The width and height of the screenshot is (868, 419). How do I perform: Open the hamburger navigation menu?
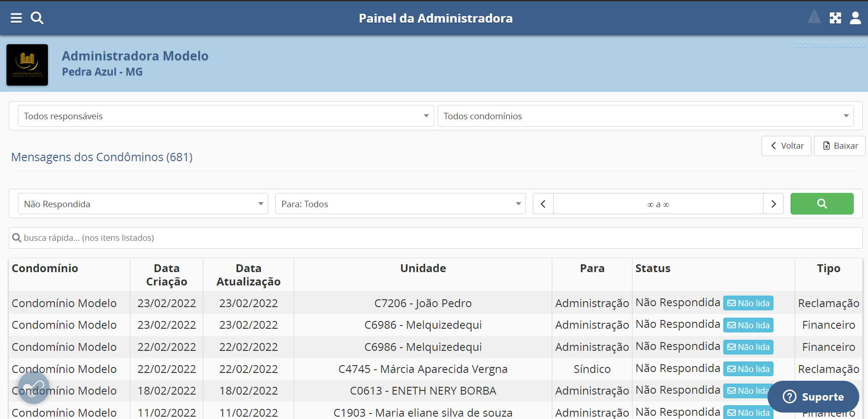click(16, 18)
